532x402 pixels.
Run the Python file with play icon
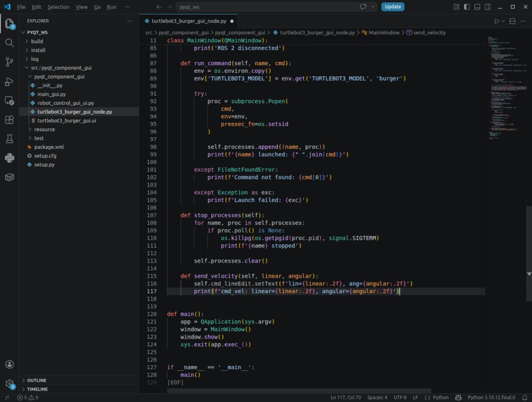pyautogui.click(x=497, y=21)
